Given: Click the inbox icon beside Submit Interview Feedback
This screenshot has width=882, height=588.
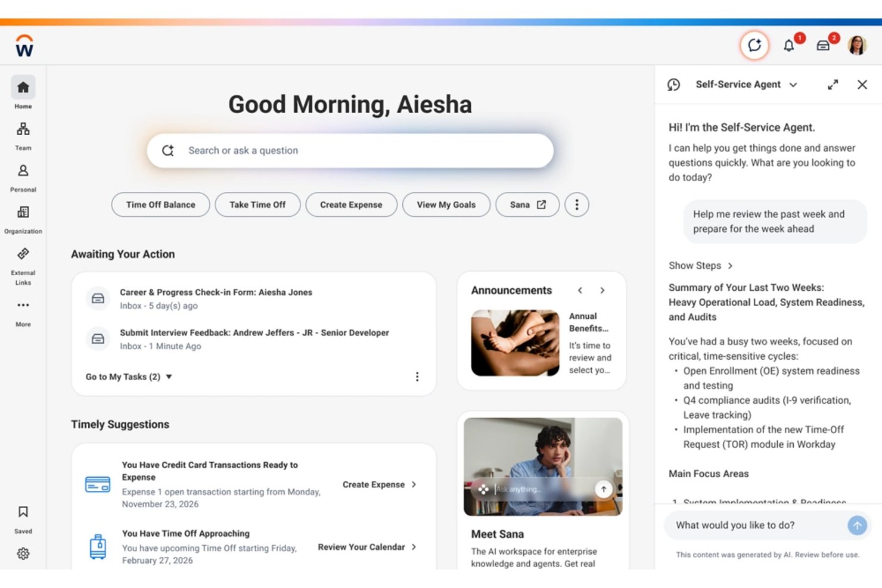Looking at the screenshot, I should [x=98, y=339].
